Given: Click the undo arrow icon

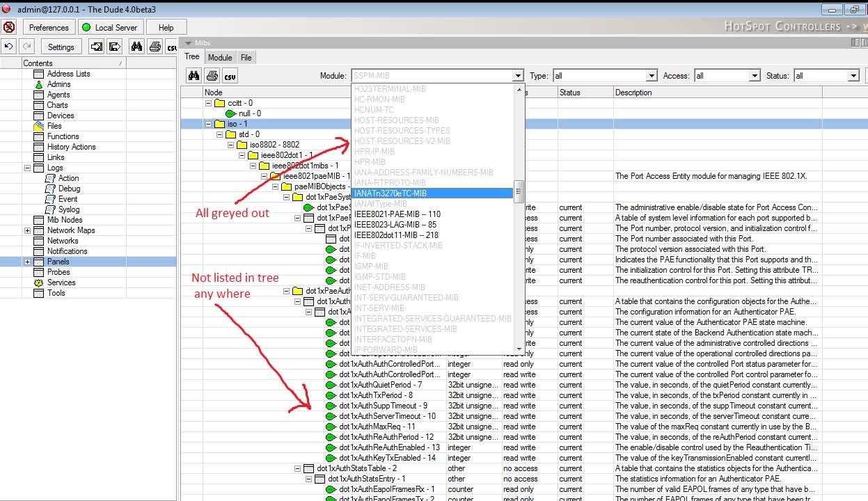Looking at the screenshot, I should click(x=9, y=47).
